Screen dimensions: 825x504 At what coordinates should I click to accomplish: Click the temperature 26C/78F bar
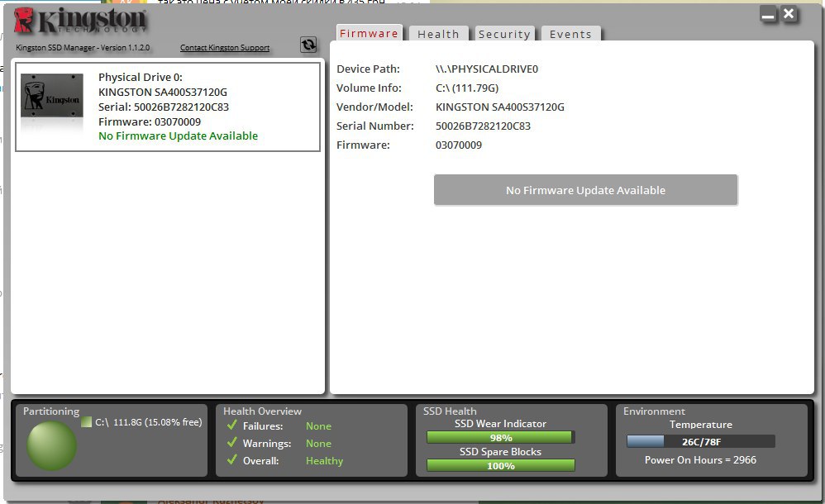click(x=701, y=441)
